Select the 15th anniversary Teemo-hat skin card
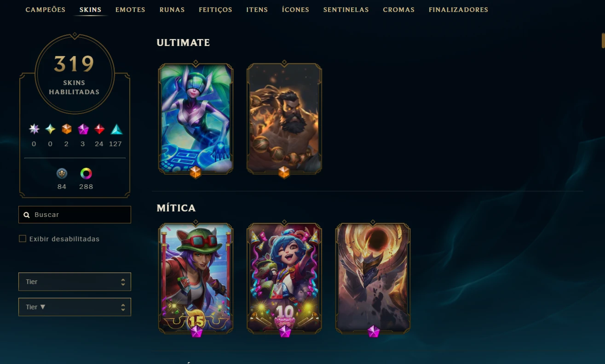The image size is (605, 364). tap(196, 278)
